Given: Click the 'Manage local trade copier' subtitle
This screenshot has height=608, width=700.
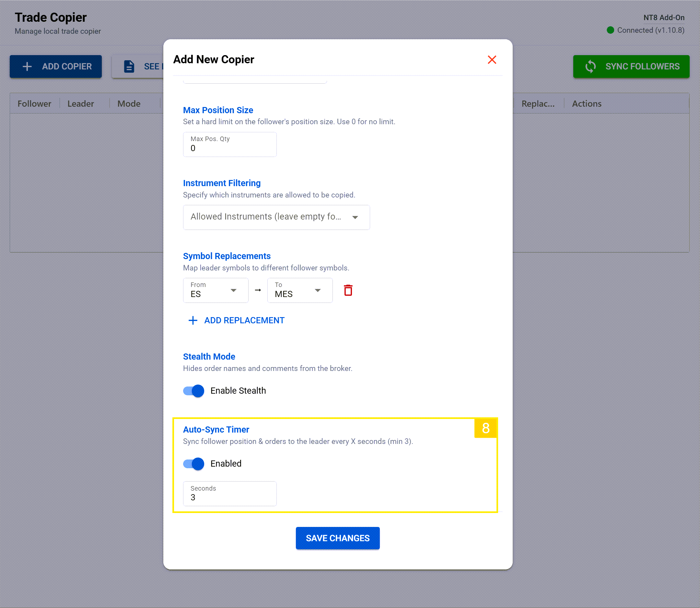Looking at the screenshot, I should pos(58,31).
